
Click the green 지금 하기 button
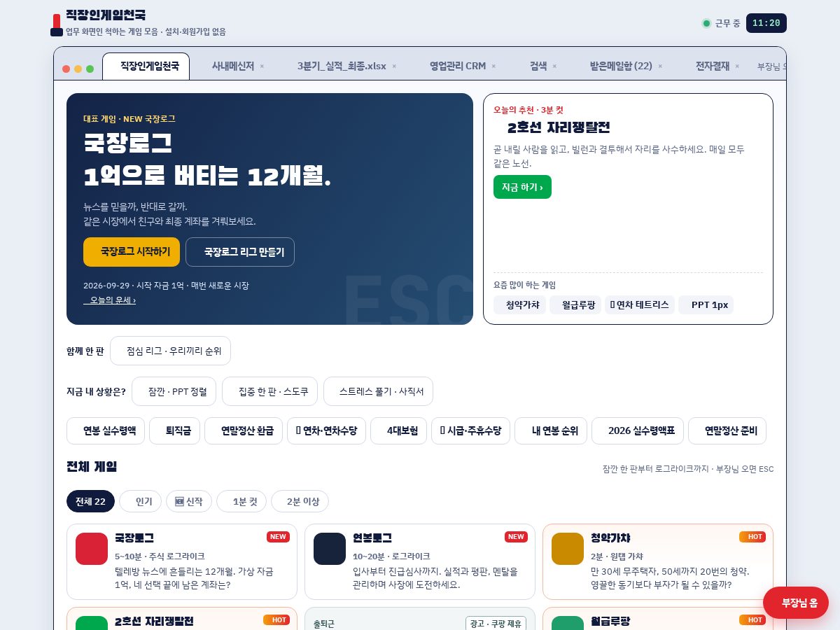click(522, 187)
